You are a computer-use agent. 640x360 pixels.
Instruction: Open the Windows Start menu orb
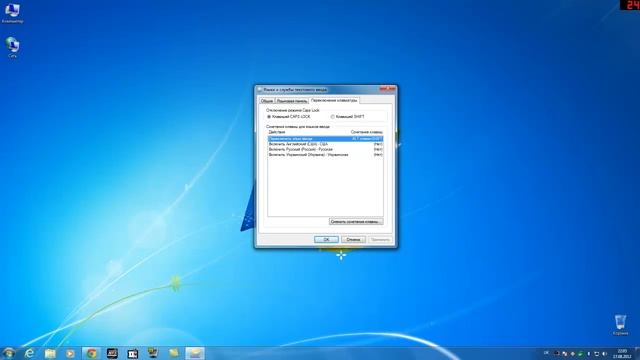[x=9, y=353]
